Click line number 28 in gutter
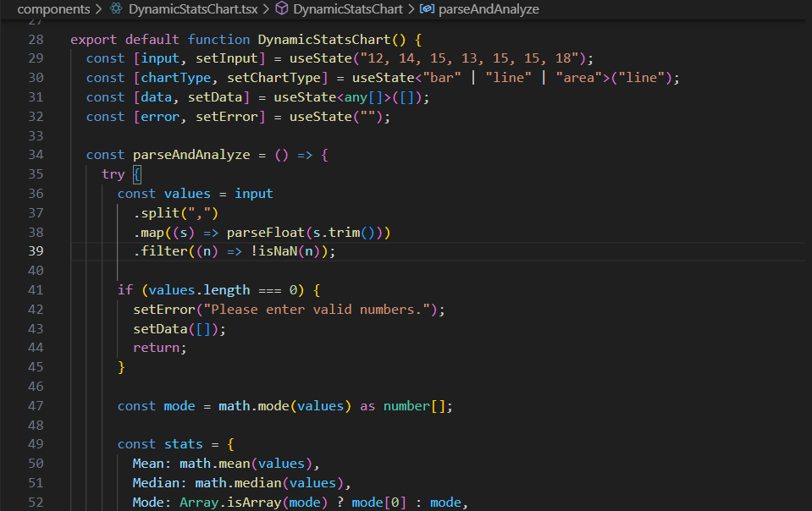The width and height of the screenshot is (812, 511). click(36, 40)
